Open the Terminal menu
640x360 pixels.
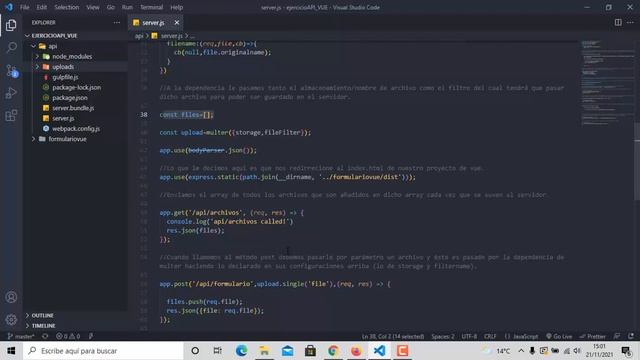click(x=151, y=7)
